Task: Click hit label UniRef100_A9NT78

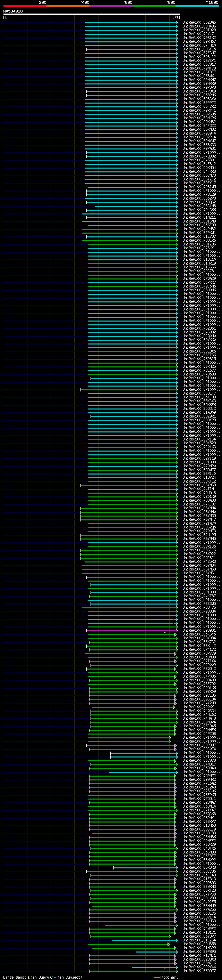Action: 199,68
